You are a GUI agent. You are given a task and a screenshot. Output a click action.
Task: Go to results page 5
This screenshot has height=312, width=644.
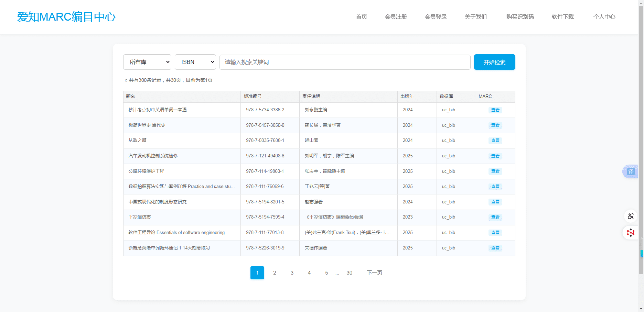[x=326, y=273]
